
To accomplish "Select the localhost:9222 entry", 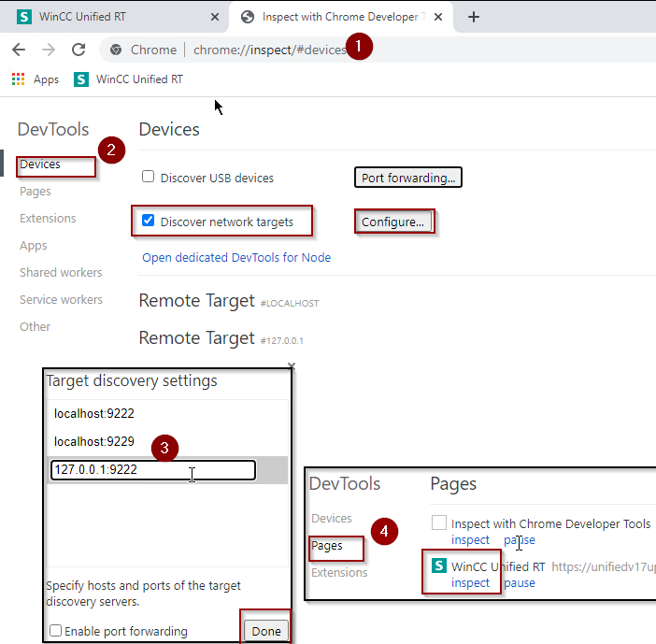I will [x=94, y=413].
